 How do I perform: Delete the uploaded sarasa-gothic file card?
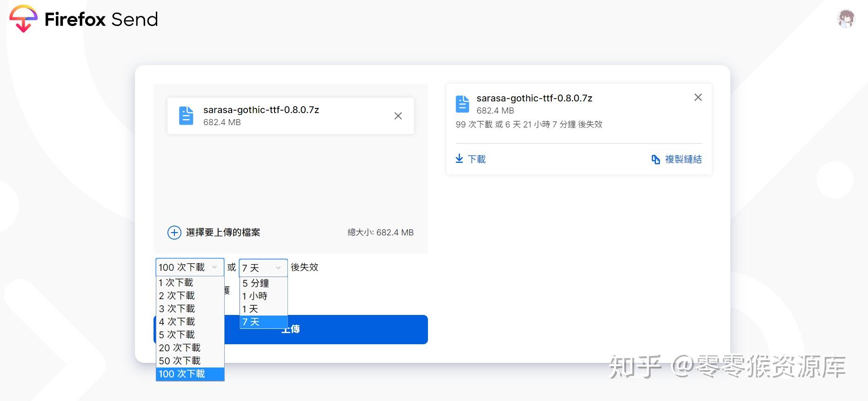pyautogui.click(x=698, y=97)
